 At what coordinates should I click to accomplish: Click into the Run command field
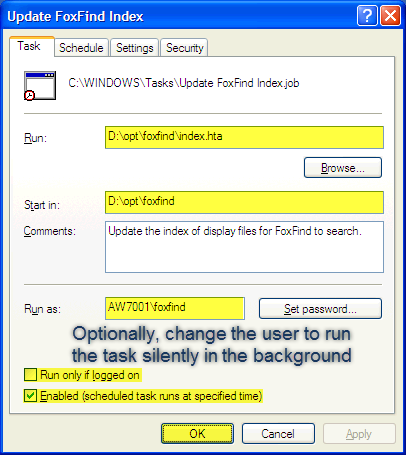pyautogui.click(x=244, y=137)
